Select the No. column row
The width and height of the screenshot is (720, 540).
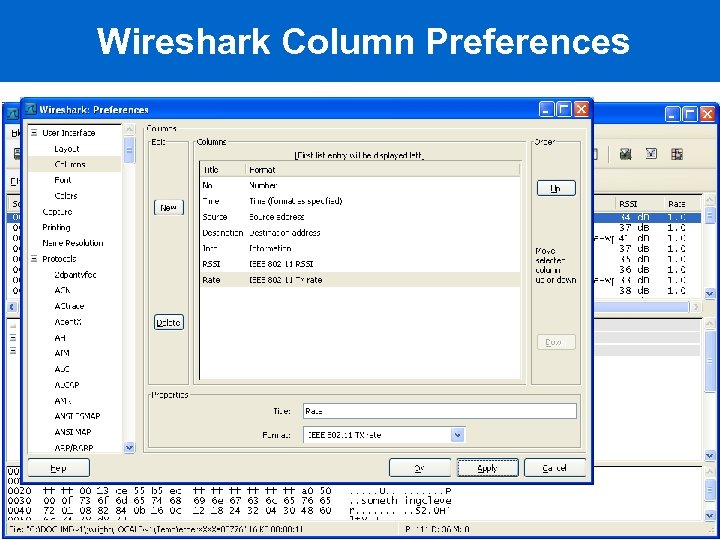[360, 186]
